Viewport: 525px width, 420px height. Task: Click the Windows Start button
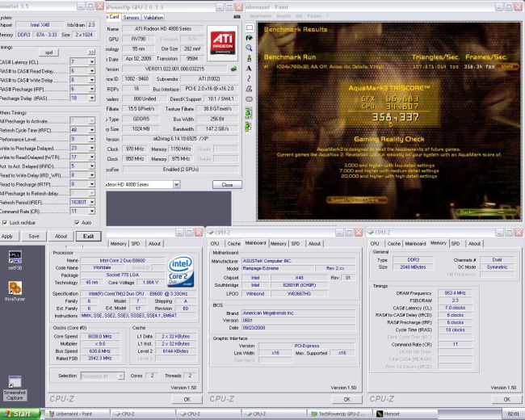click(x=18, y=414)
